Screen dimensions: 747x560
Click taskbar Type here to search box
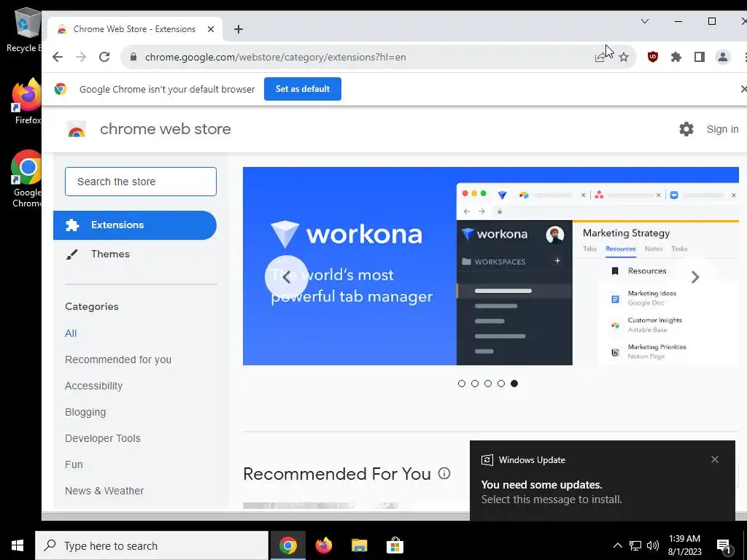point(152,545)
